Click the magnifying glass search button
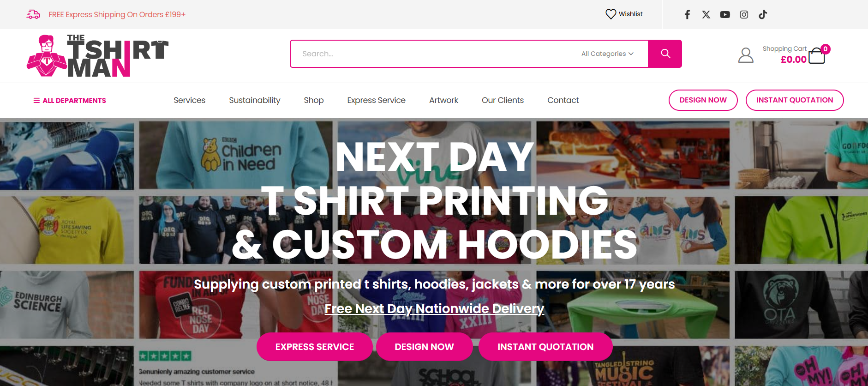 [665, 54]
